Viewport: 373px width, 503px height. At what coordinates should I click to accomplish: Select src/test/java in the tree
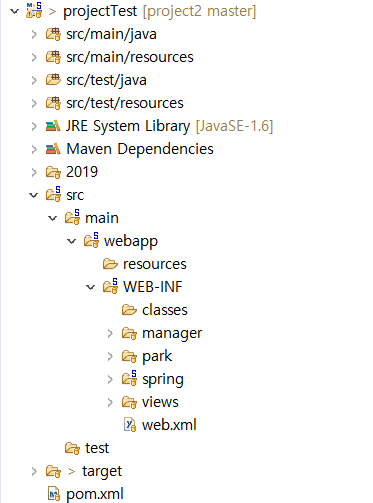106,80
